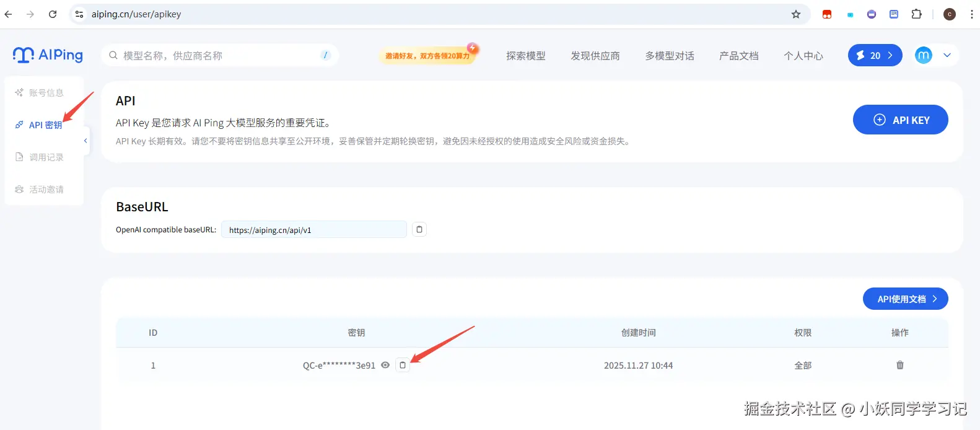Open the Chrome profile avatar
Screen dimensions: 980x430
pos(950,14)
